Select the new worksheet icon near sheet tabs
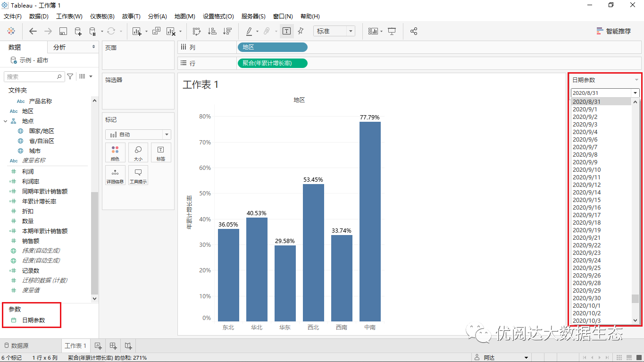The width and height of the screenshot is (644, 362). tap(98, 345)
